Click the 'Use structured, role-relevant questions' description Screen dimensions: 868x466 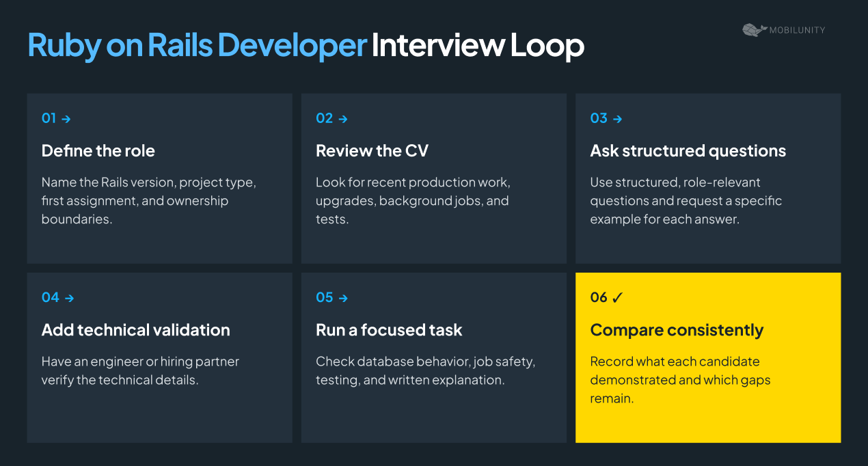coord(686,201)
